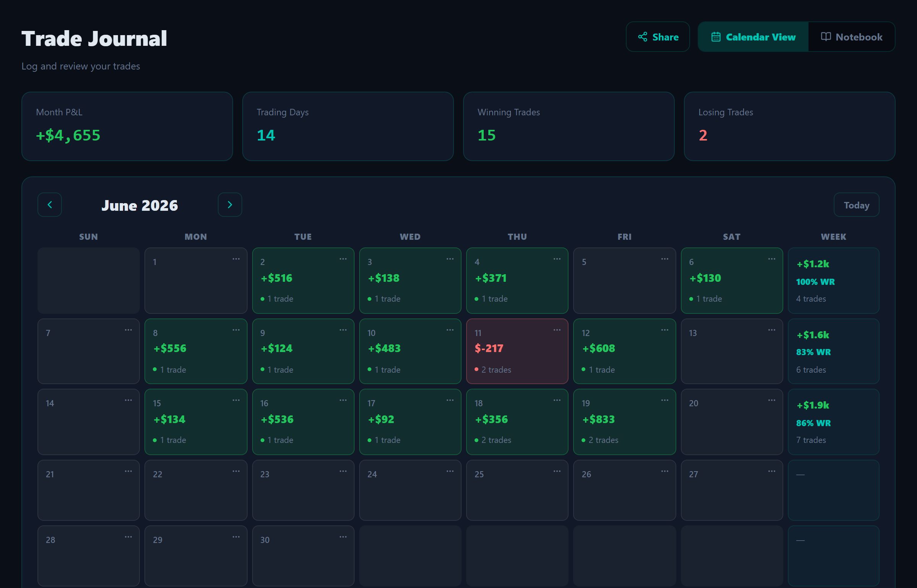Open three-dot menu on June 14
The height and width of the screenshot is (588, 917).
tap(128, 400)
